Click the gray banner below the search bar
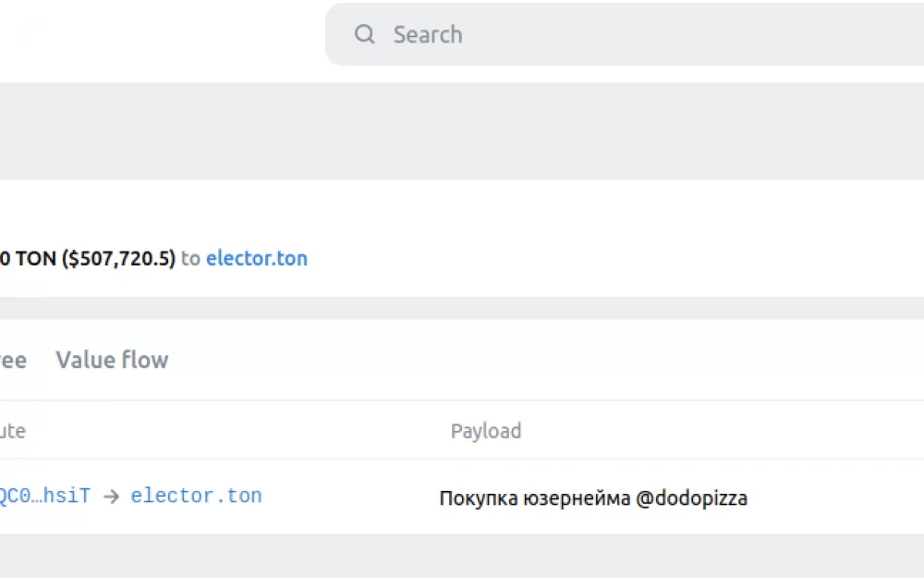Viewport: 924px width, 578px height. click(x=462, y=131)
